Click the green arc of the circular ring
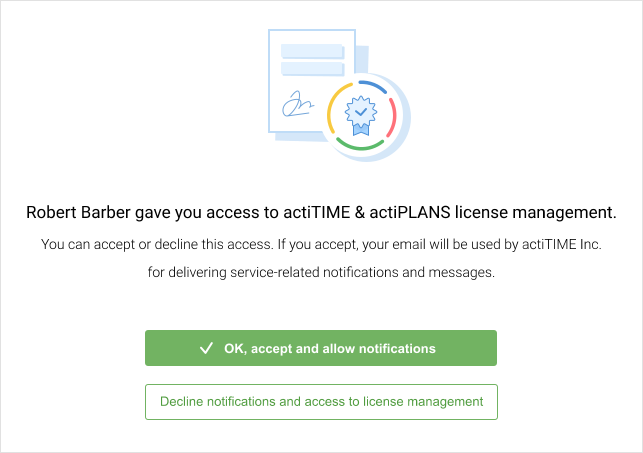Image resolution: width=643 pixels, height=453 pixels. [359, 145]
